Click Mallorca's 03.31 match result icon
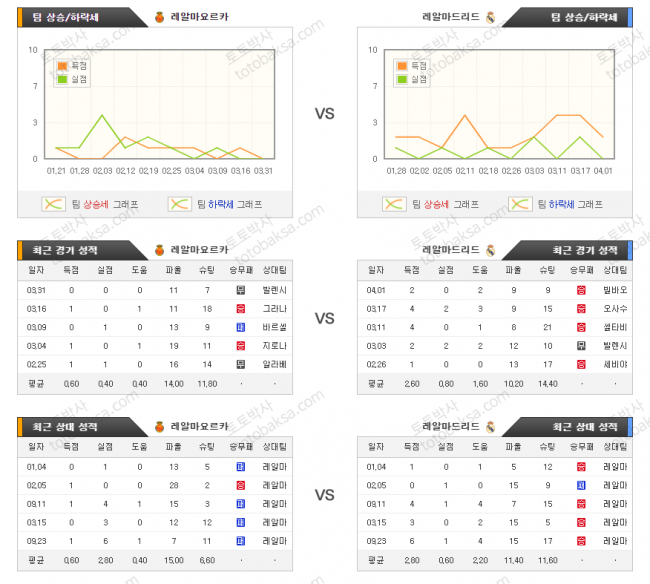 241,290
